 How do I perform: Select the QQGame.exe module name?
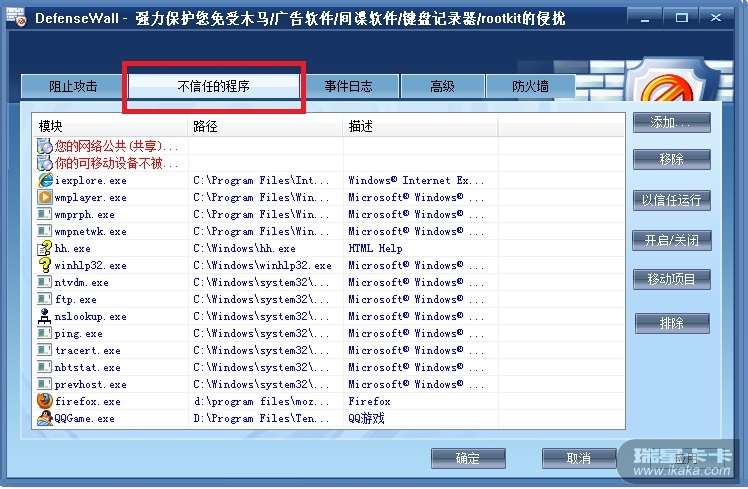coord(84,418)
